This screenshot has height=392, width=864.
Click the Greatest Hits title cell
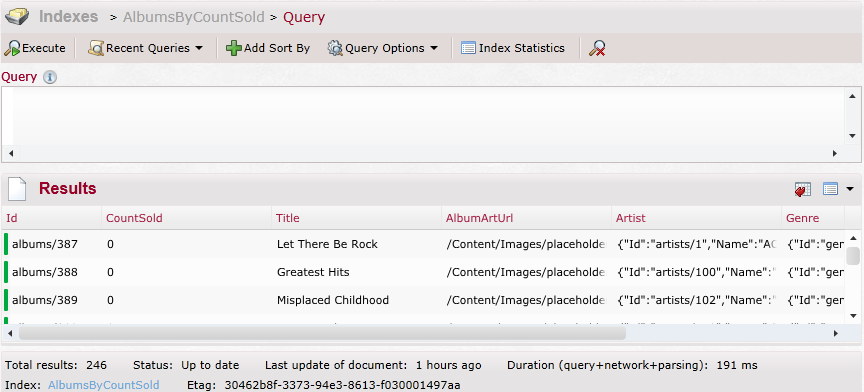click(313, 272)
